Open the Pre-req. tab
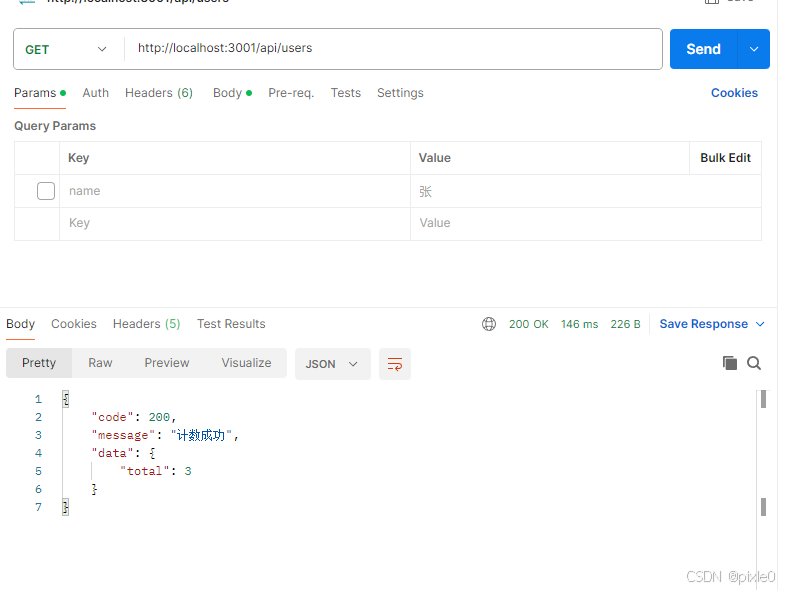This screenshot has height=590, width=785. click(291, 93)
